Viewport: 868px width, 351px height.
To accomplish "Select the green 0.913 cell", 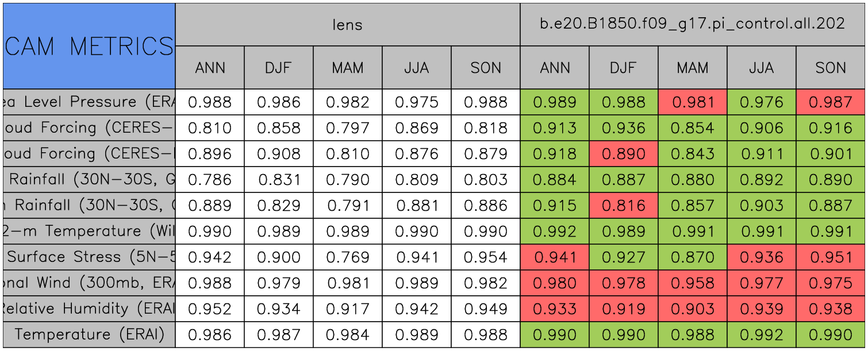I will pyautogui.click(x=555, y=128).
